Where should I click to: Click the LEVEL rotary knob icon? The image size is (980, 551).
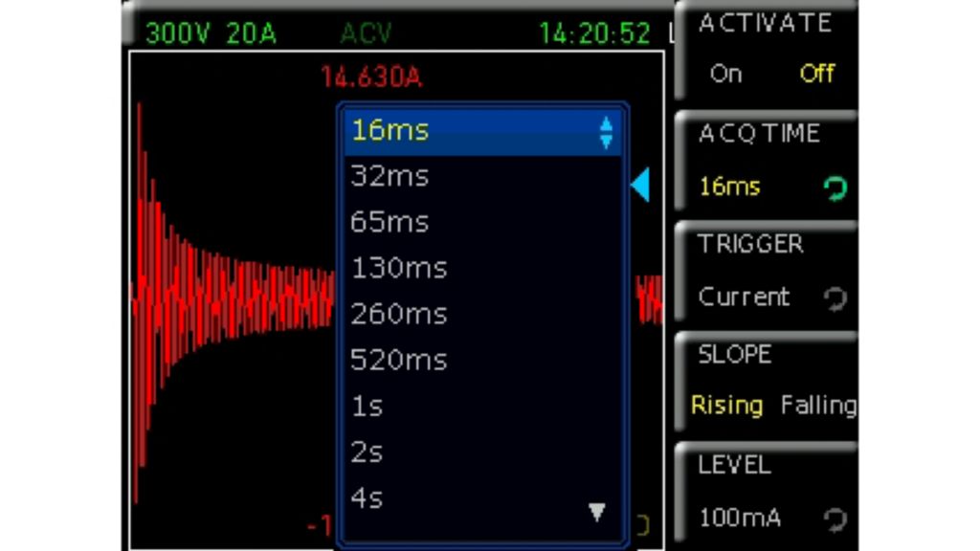(x=835, y=519)
